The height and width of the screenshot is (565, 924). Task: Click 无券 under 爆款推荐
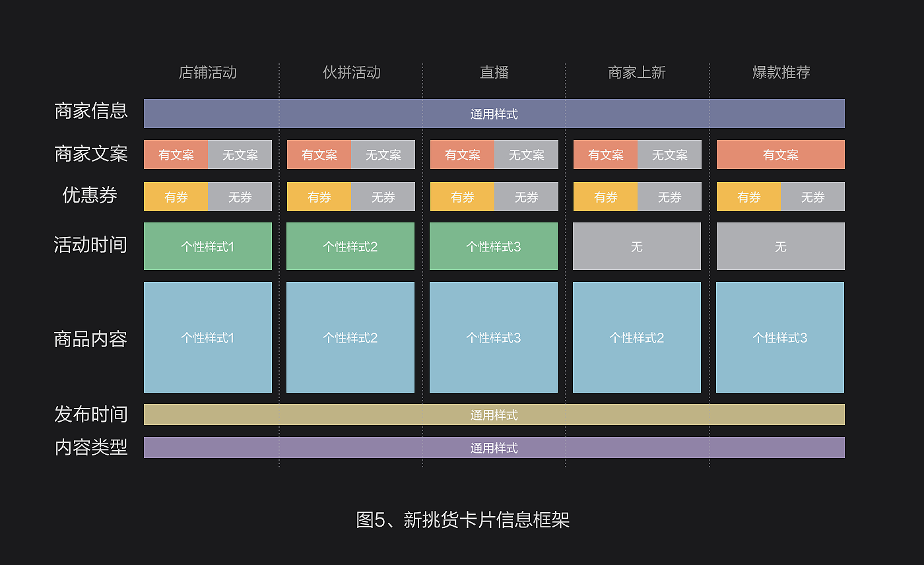pyautogui.click(x=812, y=197)
